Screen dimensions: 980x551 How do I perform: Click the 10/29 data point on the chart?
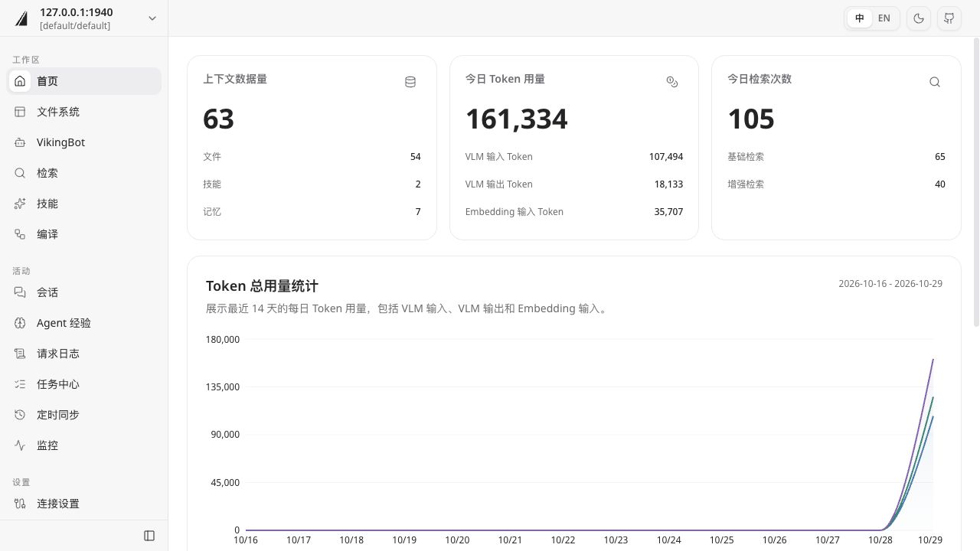(x=933, y=358)
